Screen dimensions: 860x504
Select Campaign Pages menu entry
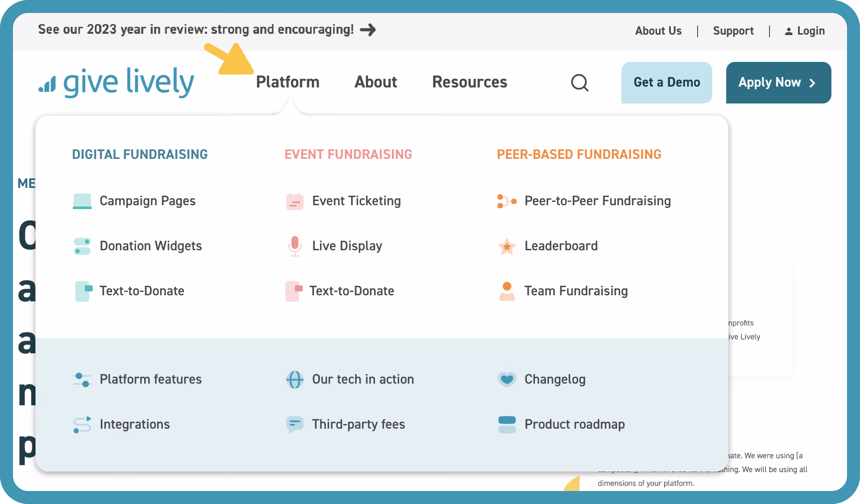tap(148, 201)
